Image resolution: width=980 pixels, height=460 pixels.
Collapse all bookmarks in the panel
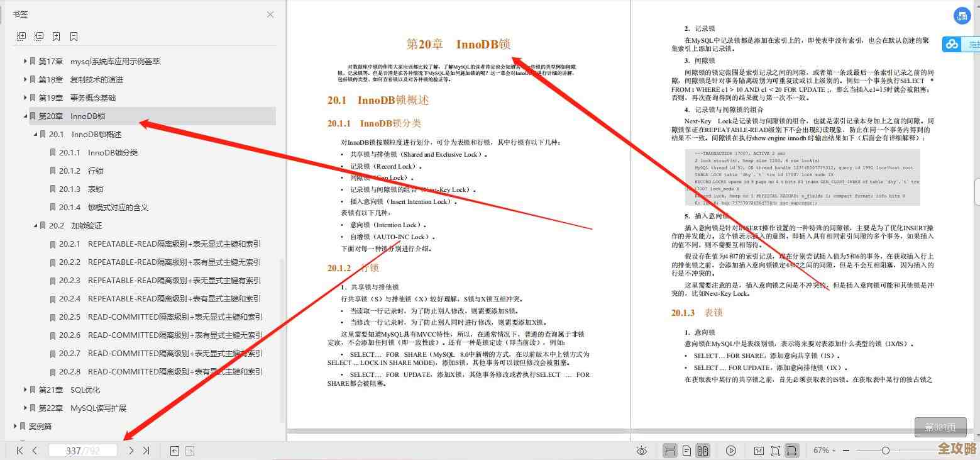click(x=39, y=36)
